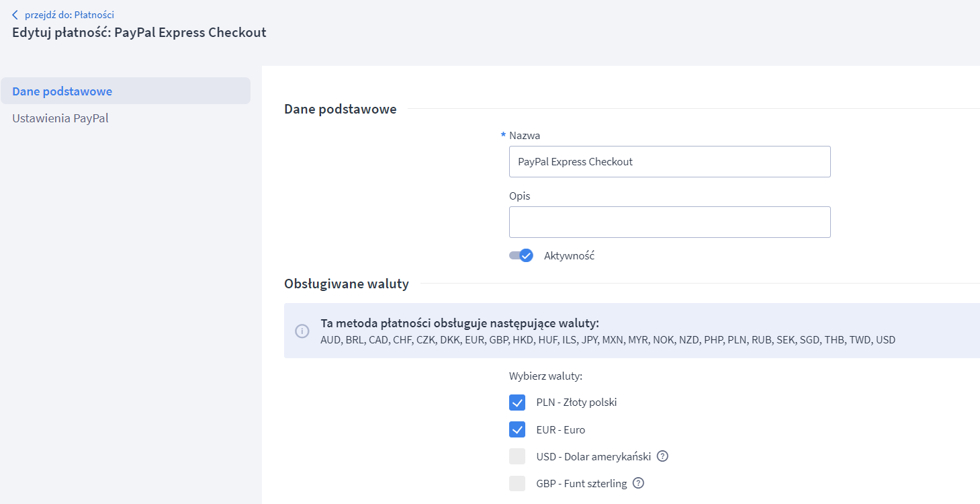The image size is (980, 504).
Task: Click the 'Opis' field label
Action: point(520,196)
